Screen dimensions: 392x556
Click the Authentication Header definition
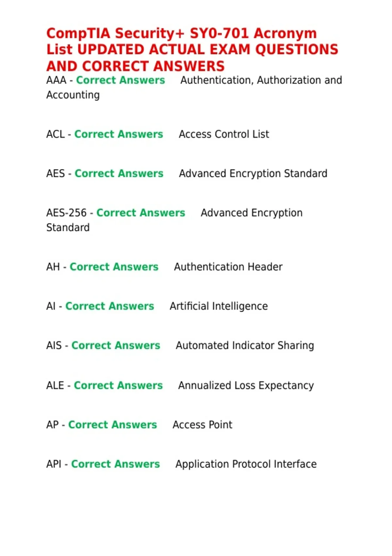tap(228, 267)
